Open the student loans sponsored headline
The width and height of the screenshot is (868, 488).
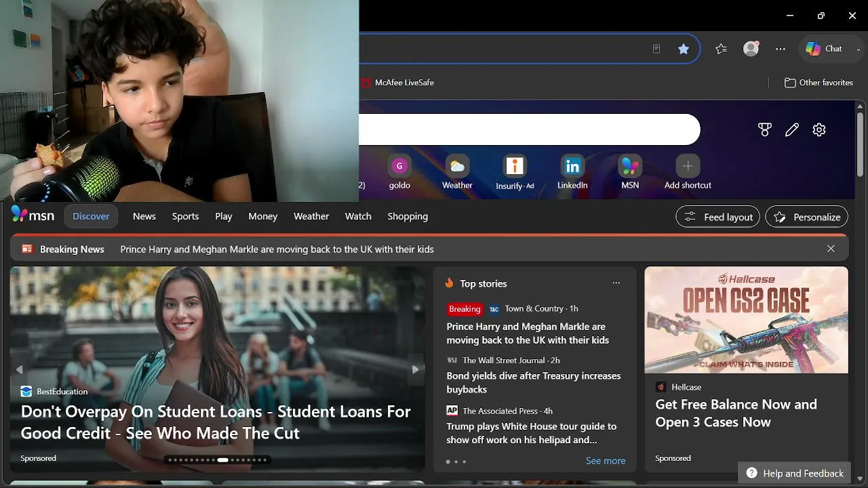click(216, 422)
